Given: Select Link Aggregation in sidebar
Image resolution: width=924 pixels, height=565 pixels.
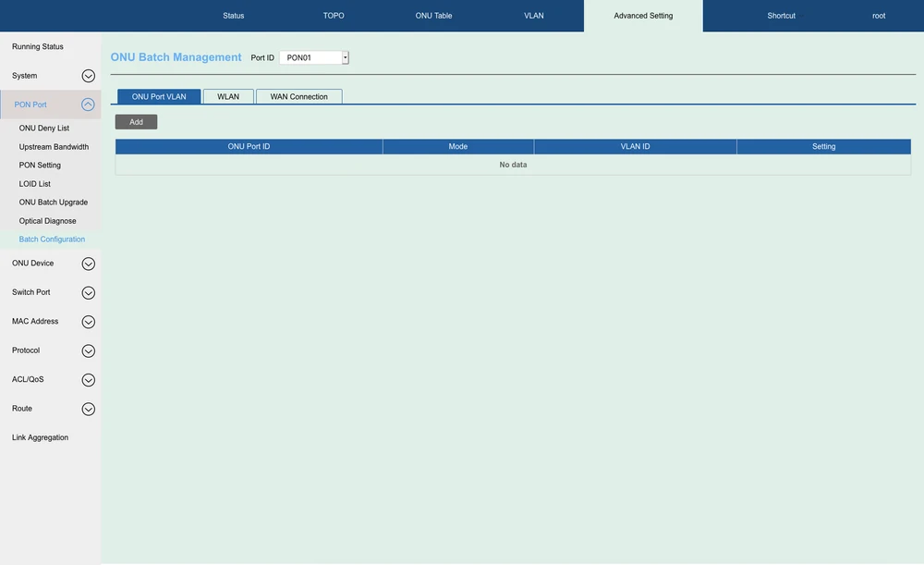Looking at the screenshot, I should 40,437.
